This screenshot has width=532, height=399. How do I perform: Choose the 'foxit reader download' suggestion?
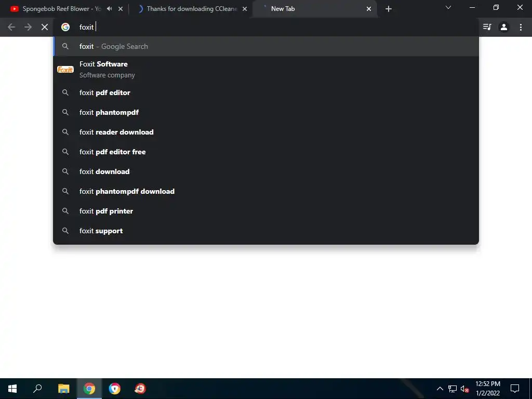click(266, 132)
